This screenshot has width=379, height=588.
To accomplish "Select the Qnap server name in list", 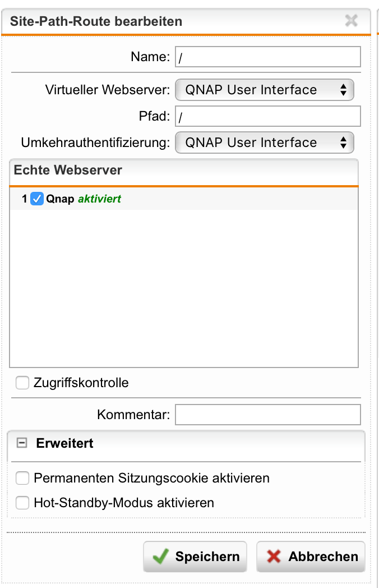I will tap(60, 199).
